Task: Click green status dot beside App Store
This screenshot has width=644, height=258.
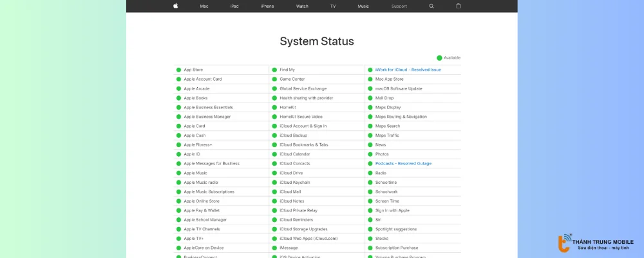Action: pos(178,70)
